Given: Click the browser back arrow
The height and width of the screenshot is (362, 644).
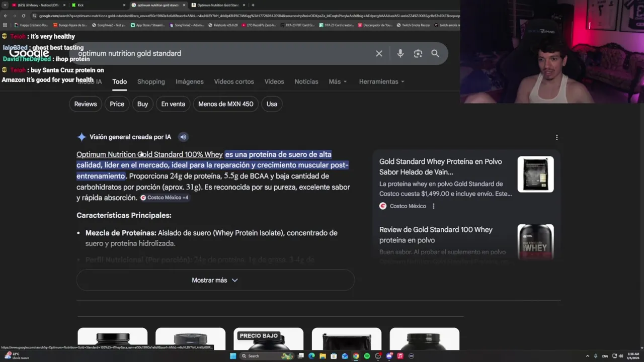Looking at the screenshot, I should 5,16.
